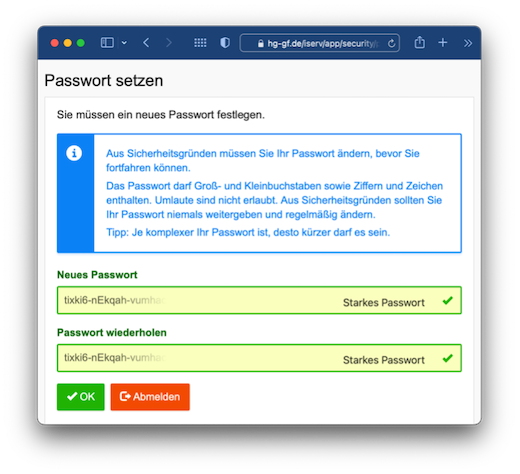520x474 pixels.
Task: Close the browser window
Action: 55,43
